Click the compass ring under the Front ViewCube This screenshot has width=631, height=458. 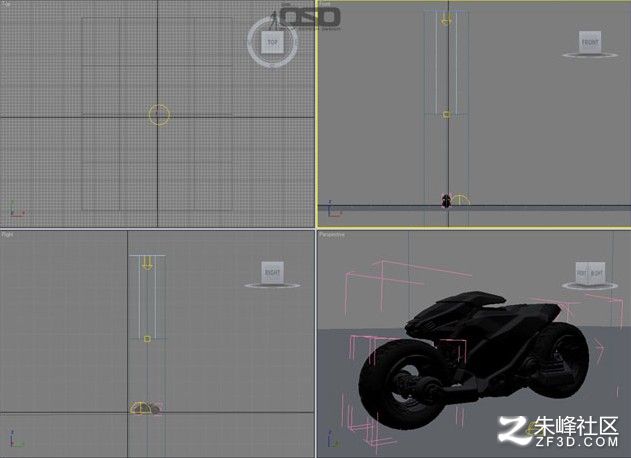pyautogui.click(x=590, y=56)
